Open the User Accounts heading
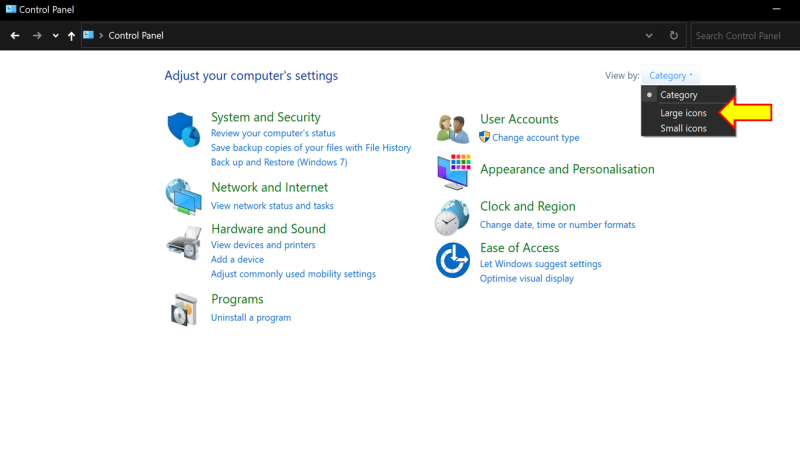This screenshot has width=800, height=451. pyautogui.click(x=519, y=119)
